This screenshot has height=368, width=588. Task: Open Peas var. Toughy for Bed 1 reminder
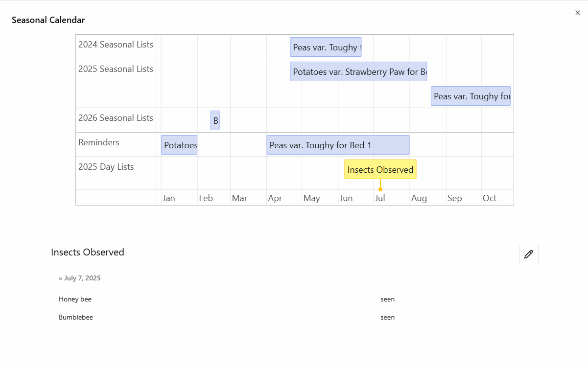pyautogui.click(x=338, y=145)
